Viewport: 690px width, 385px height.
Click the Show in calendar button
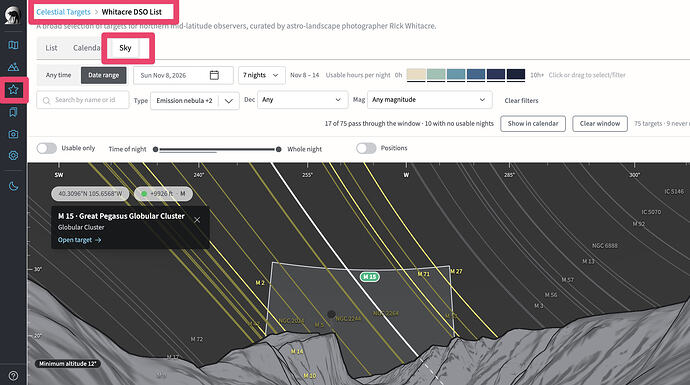pyautogui.click(x=533, y=124)
